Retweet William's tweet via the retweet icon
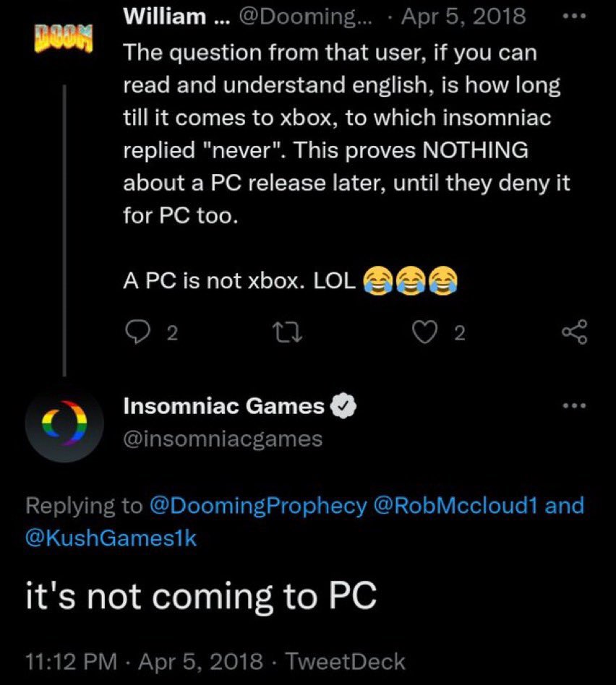This screenshot has width=616, height=685. tap(286, 332)
